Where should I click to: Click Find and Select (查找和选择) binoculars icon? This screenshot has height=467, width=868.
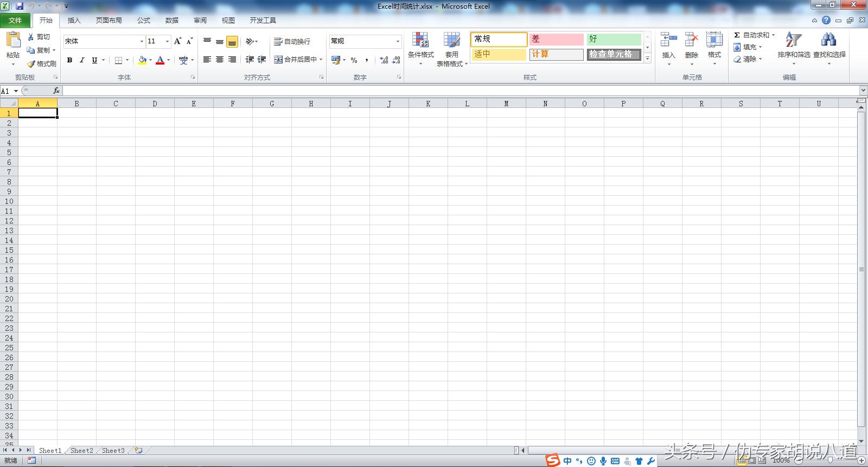coord(828,41)
